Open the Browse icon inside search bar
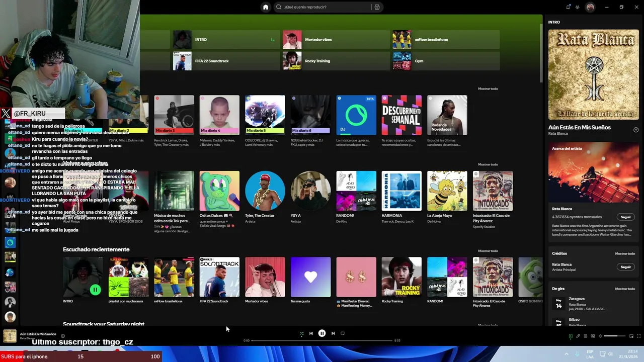The image size is (644, 362). [377, 7]
